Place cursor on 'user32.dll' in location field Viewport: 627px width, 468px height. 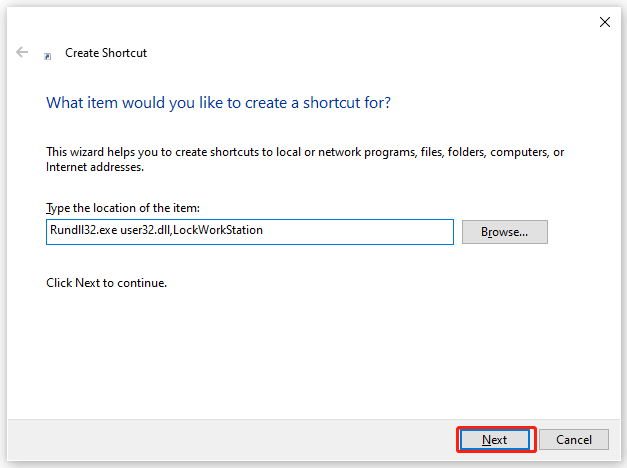(145, 230)
